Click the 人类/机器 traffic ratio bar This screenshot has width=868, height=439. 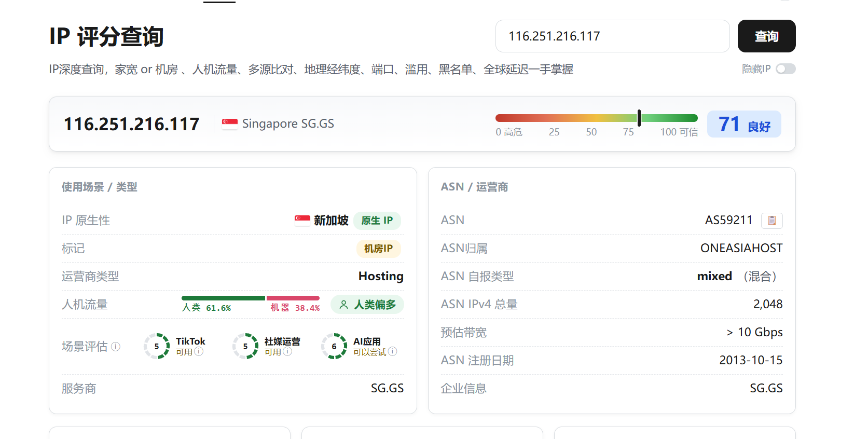point(251,298)
